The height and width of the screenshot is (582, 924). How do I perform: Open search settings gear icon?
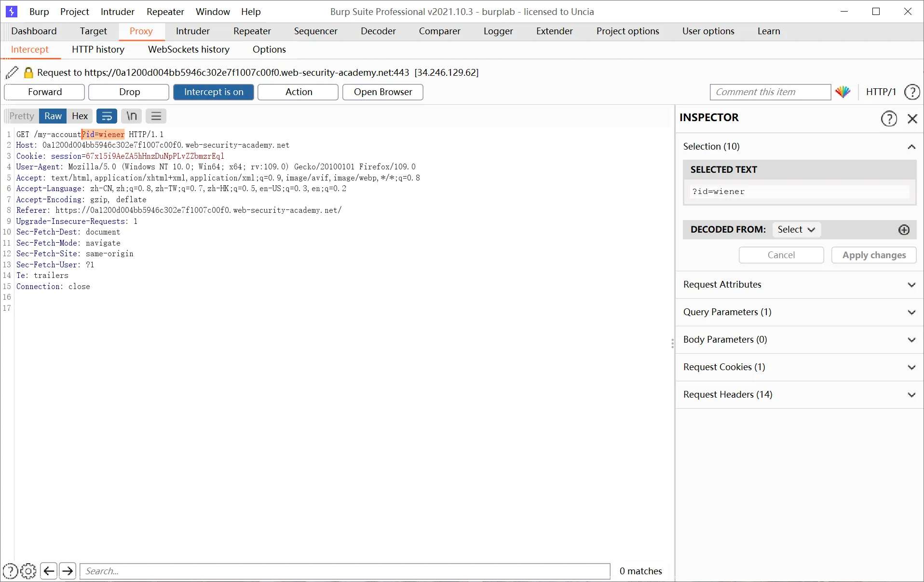[28, 571]
